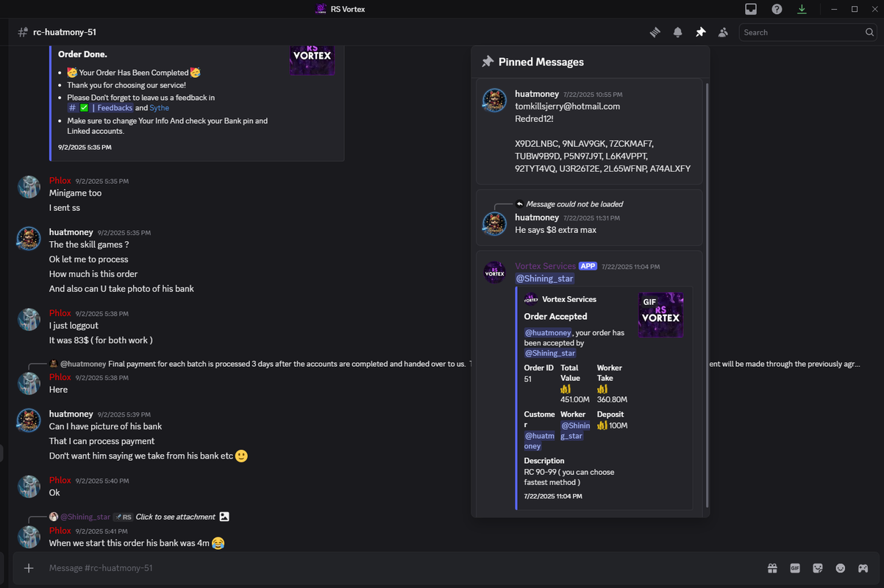Toggle the Pinned Messages pin icon

(701, 32)
